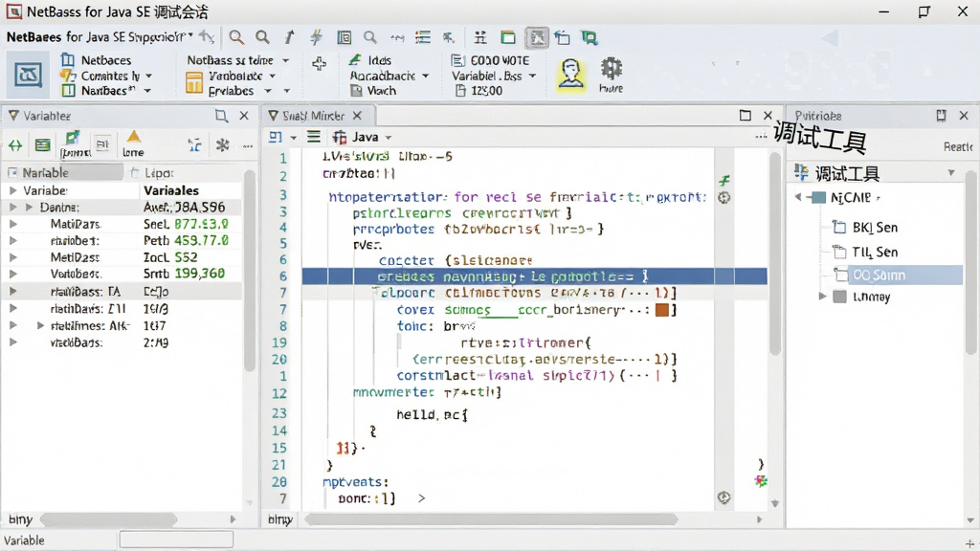Click the hamburger lines icon in editor toolbar
The image size is (980, 551).
coord(314,137)
